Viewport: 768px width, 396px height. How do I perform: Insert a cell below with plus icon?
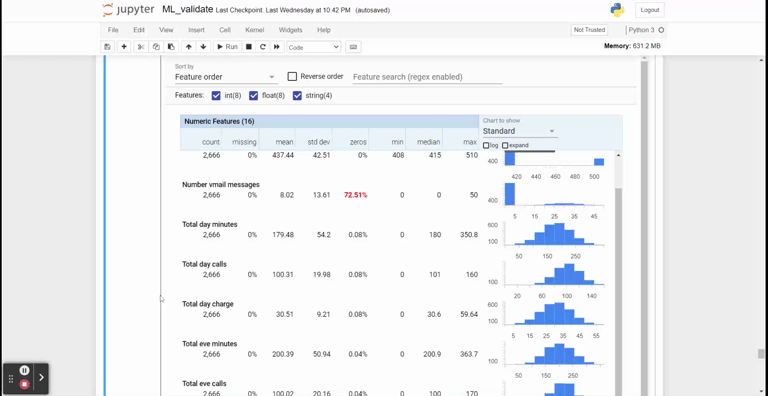pyautogui.click(x=124, y=47)
